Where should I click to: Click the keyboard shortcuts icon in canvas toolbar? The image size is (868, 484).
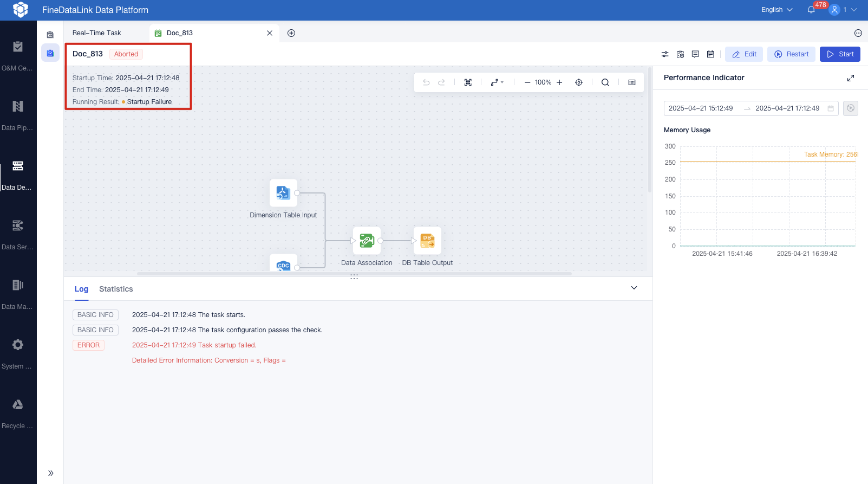(632, 82)
